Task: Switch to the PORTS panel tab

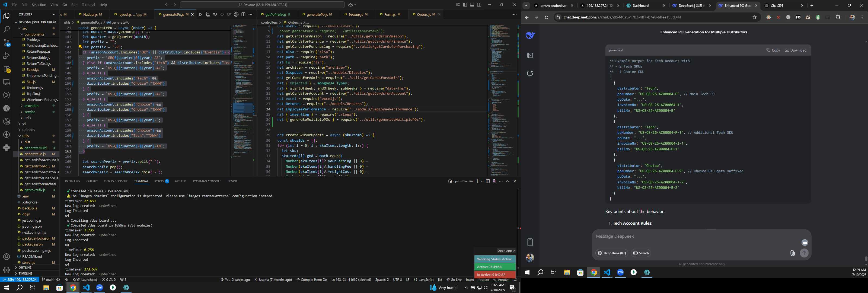Action: pos(162,181)
